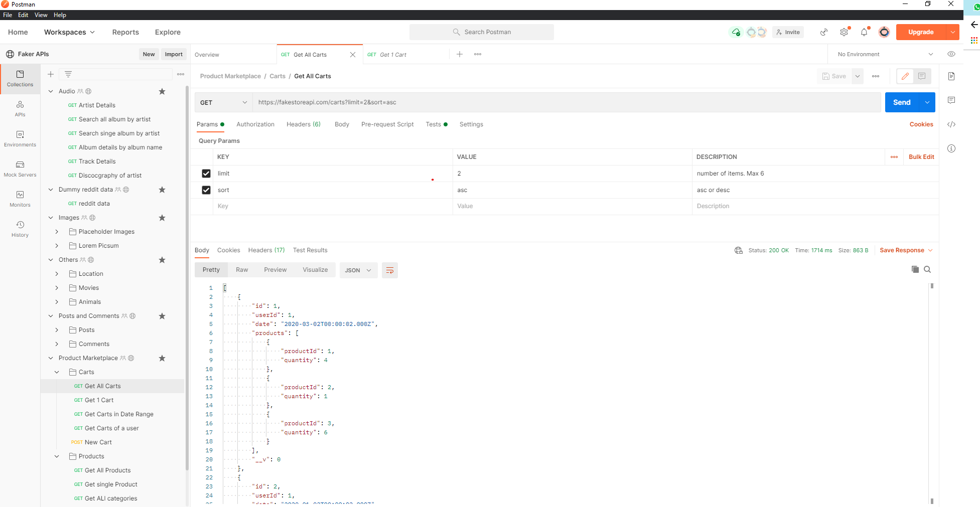Image resolution: width=980 pixels, height=507 pixels.
Task: Expand the Placeholder Images folder
Action: coord(57,232)
